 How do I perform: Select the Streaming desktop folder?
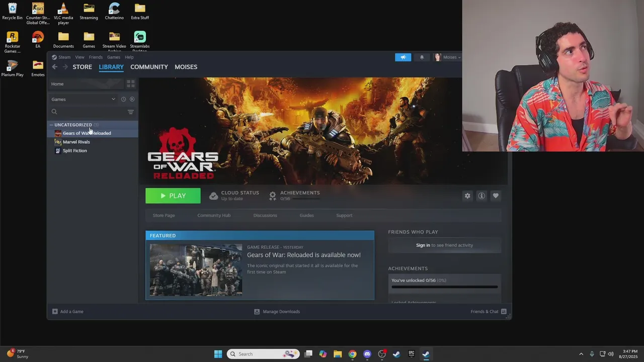(x=89, y=12)
